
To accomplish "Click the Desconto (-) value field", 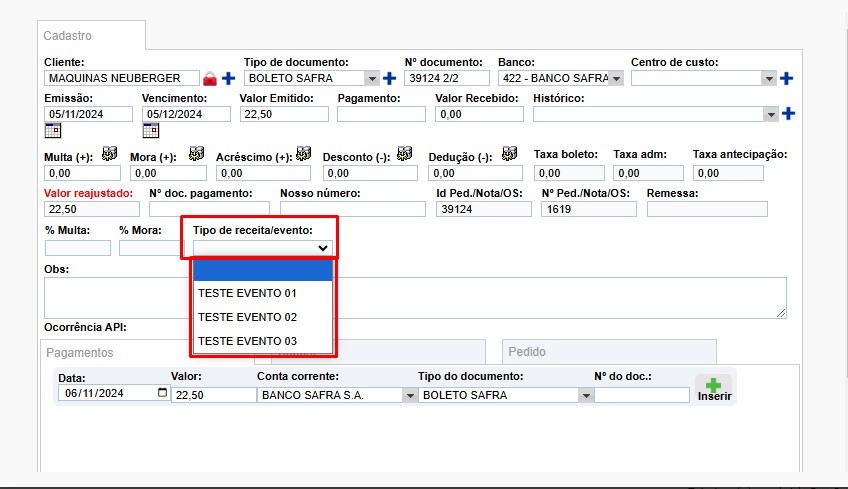I will tap(370, 173).
